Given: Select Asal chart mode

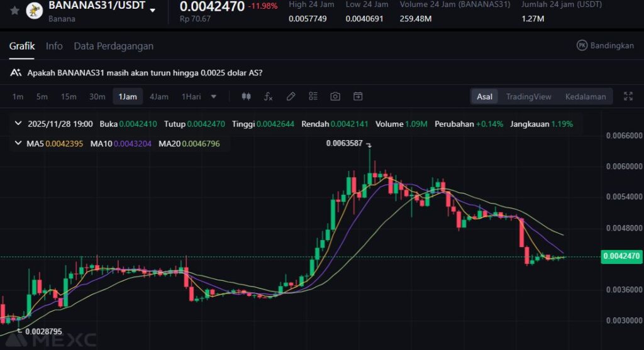Looking at the screenshot, I should coord(484,96).
